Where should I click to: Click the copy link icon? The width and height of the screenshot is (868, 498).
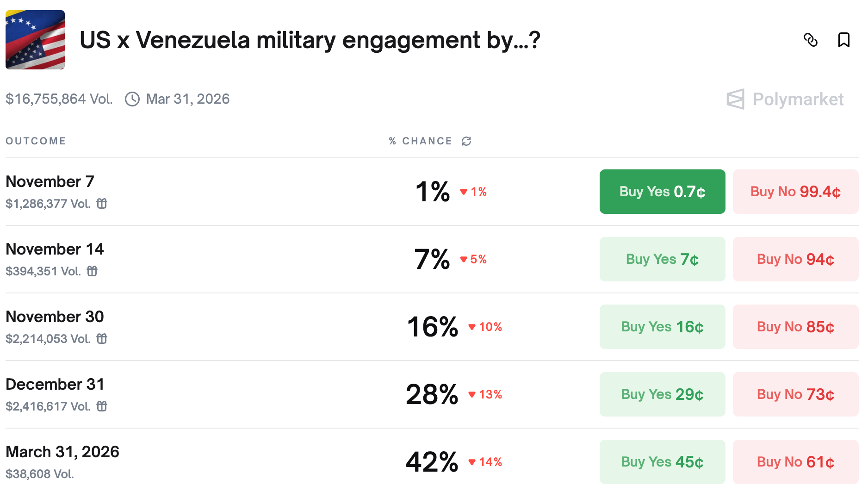pyautogui.click(x=810, y=40)
